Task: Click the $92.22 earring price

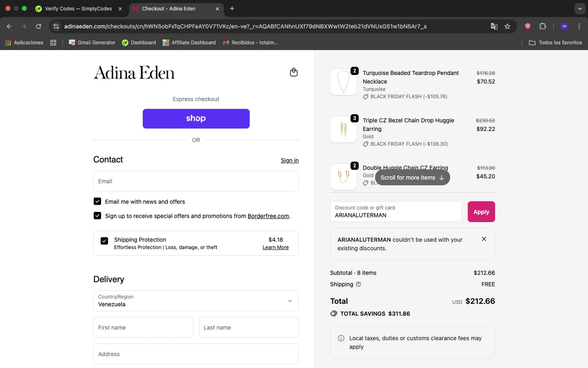Action: tap(486, 129)
